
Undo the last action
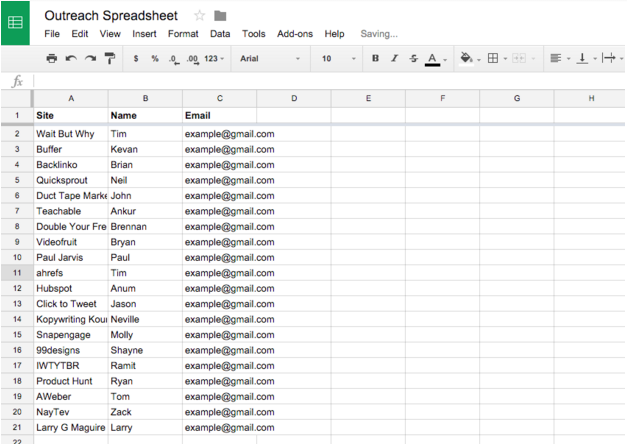pos(71,59)
